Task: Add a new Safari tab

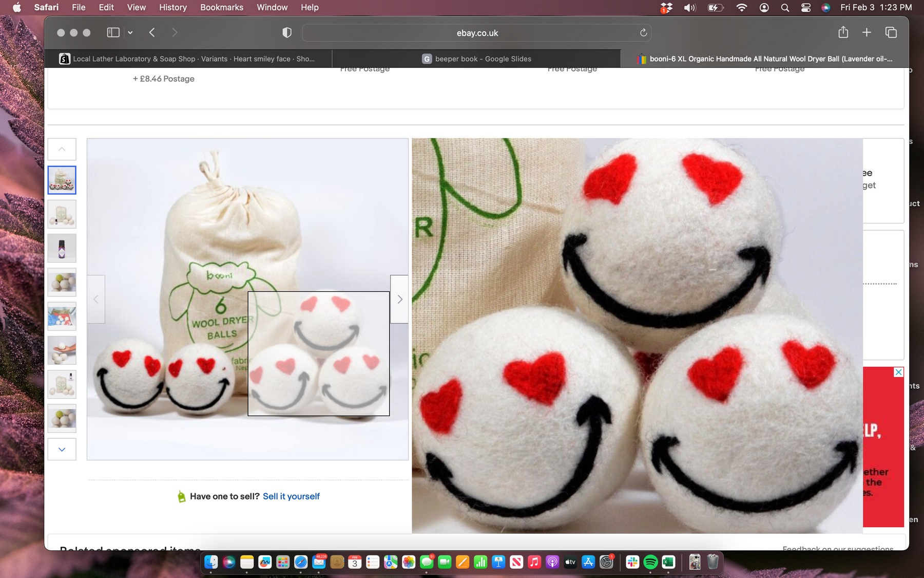Action: coord(867,32)
